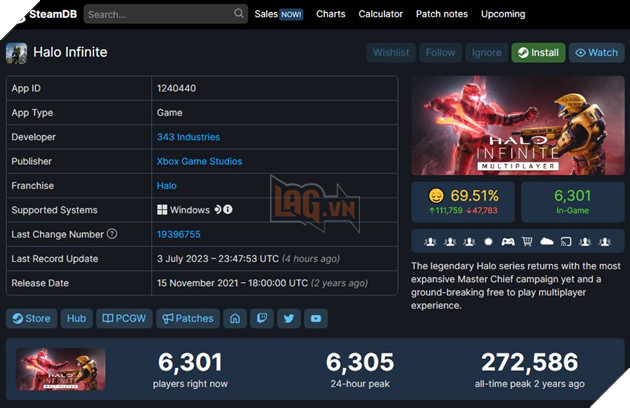Image resolution: width=630 pixels, height=408 pixels.
Task: Click the Wishlist button
Action: point(391,53)
